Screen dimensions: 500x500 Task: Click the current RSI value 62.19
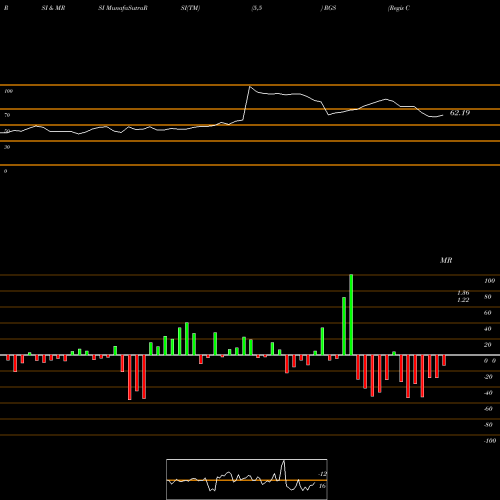(x=460, y=113)
